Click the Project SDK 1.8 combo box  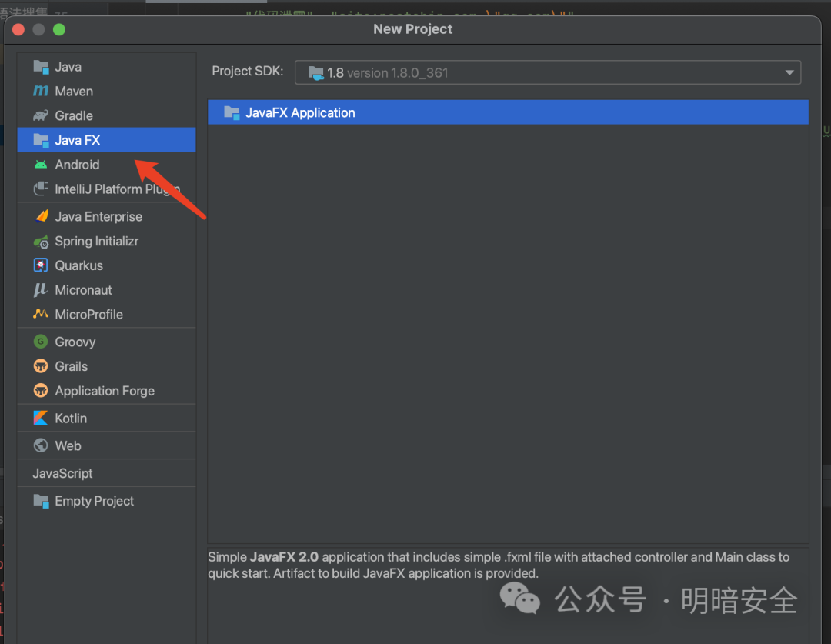(539, 73)
